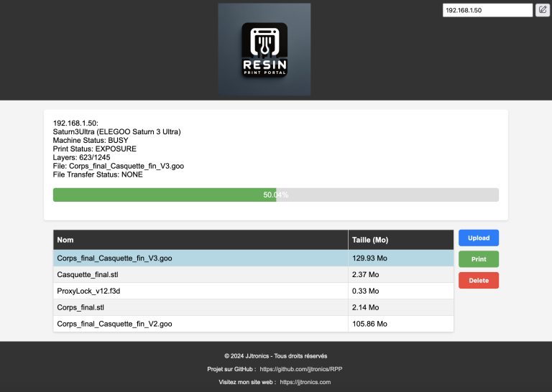Image resolution: width=552 pixels, height=392 pixels.
Task: Click the edit IP address pencil icon
Action: tap(543, 10)
